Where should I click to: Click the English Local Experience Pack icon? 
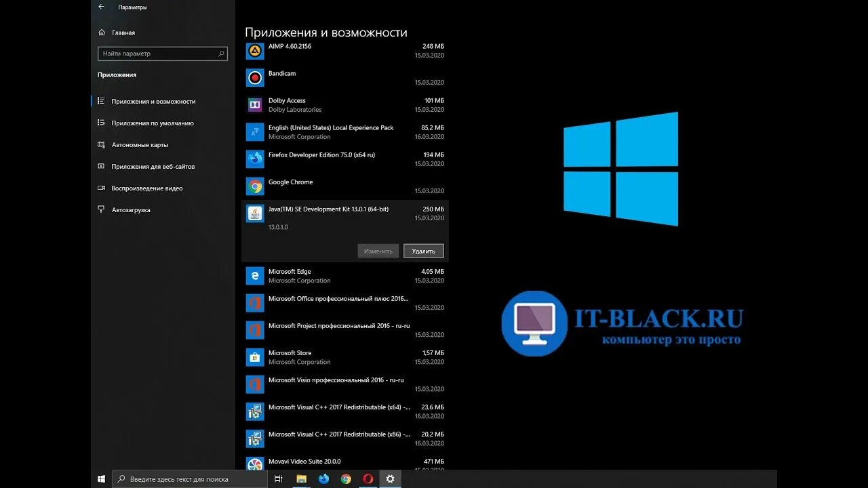[255, 132]
